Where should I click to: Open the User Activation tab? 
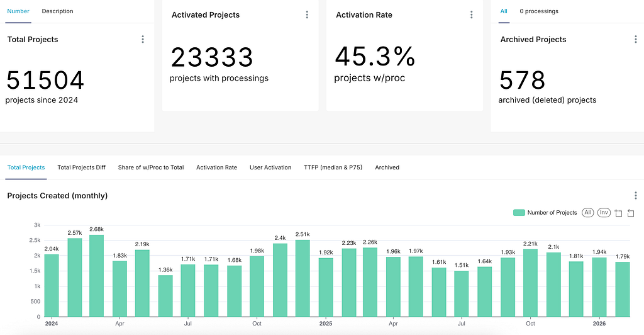[270, 167]
